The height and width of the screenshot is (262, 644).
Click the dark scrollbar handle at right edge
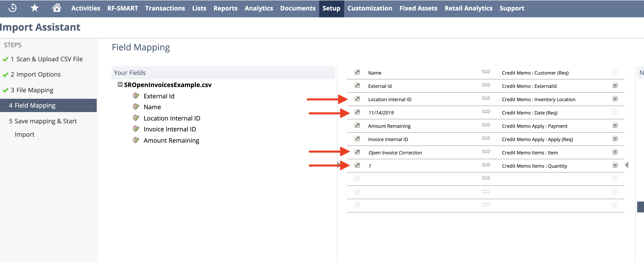coord(640,207)
